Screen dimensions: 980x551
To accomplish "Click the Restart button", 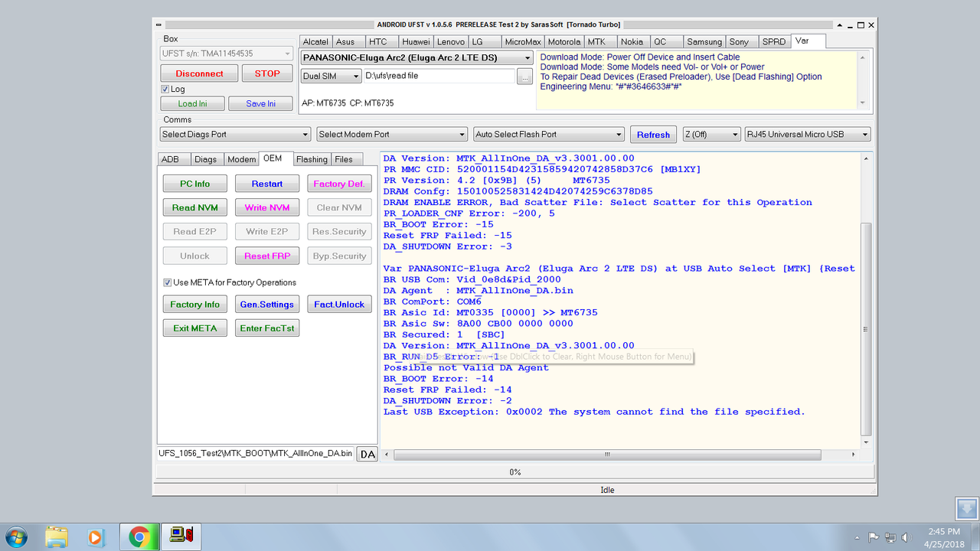I will (x=267, y=184).
